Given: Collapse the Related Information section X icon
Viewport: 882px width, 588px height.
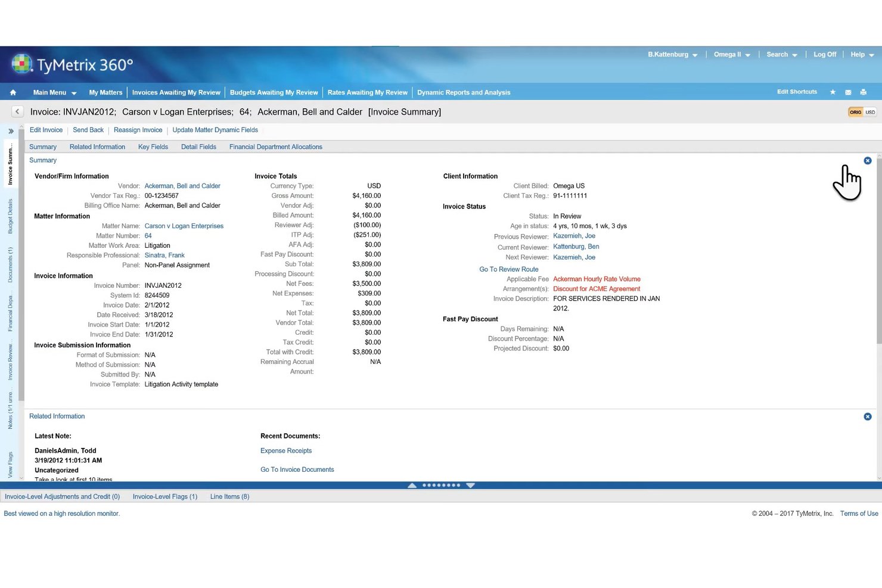Looking at the screenshot, I should click(x=868, y=417).
